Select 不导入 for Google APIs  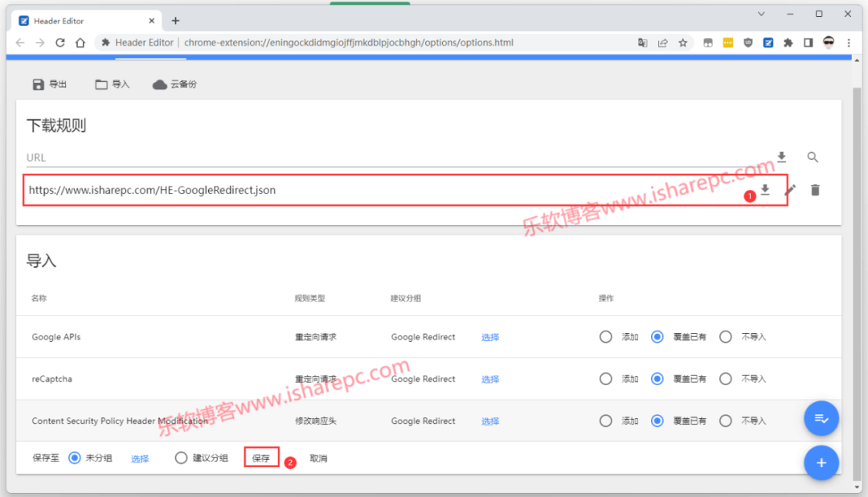[725, 337]
